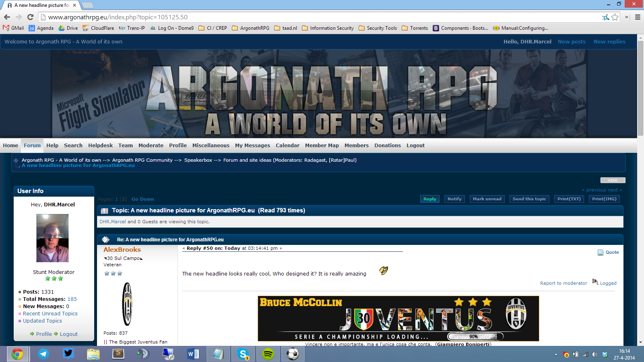View IP via Logged icon
644x362 pixels.
(595, 281)
